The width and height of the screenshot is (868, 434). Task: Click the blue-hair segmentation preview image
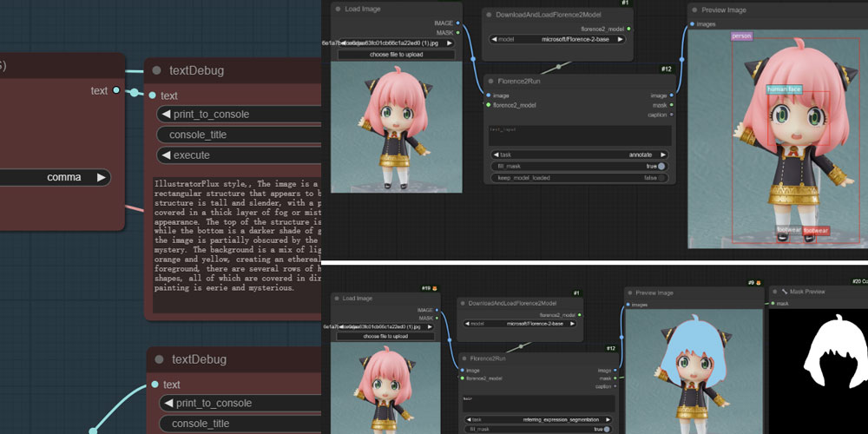click(x=694, y=372)
